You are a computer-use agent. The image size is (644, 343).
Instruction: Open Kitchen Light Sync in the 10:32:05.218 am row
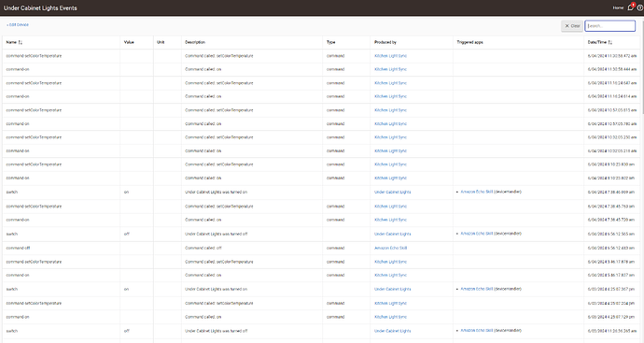(x=390, y=150)
